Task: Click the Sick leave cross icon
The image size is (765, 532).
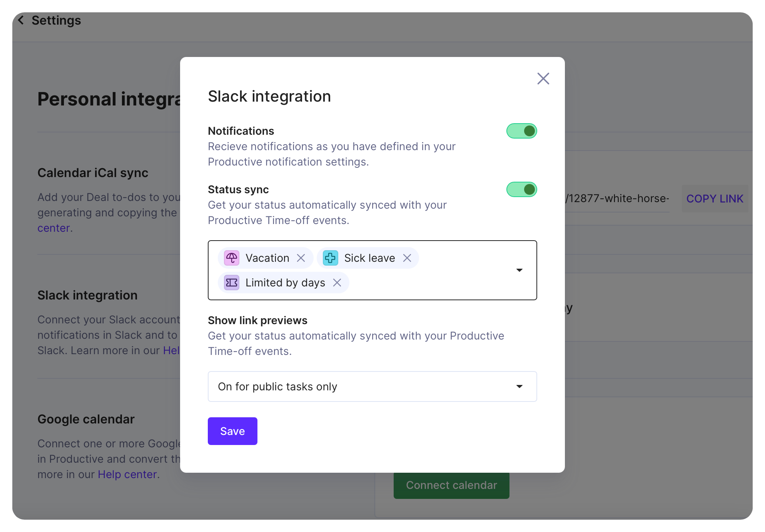Action: (x=330, y=258)
